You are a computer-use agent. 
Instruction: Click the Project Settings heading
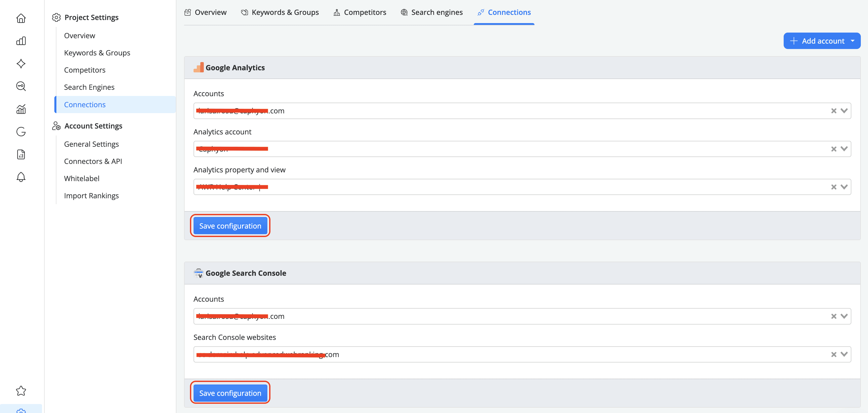point(91,17)
